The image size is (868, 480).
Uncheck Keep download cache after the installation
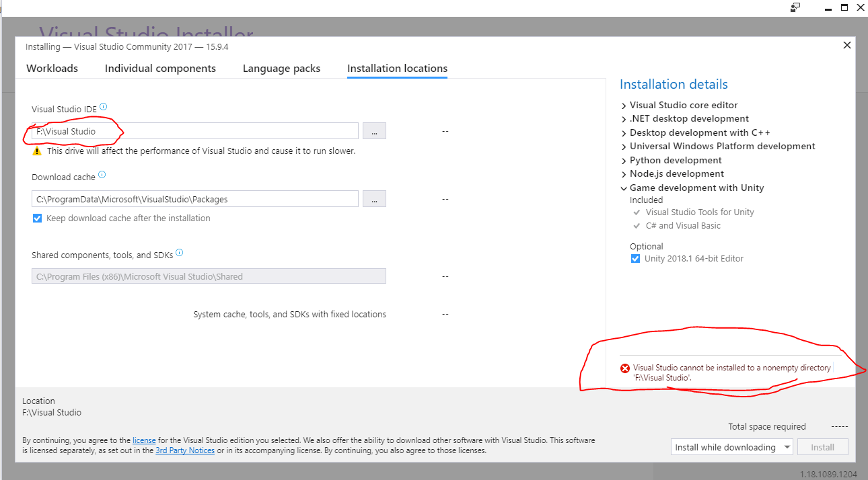(x=37, y=218)
